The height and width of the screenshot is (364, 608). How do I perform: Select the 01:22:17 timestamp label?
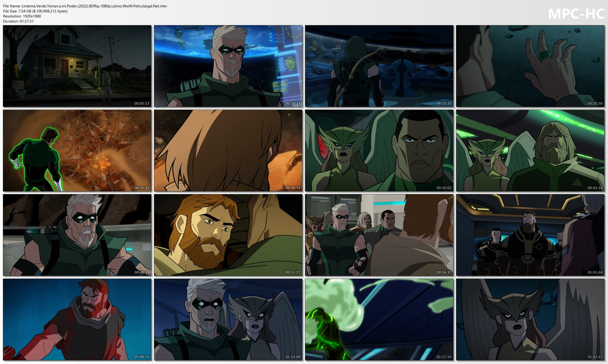(595, 357)
